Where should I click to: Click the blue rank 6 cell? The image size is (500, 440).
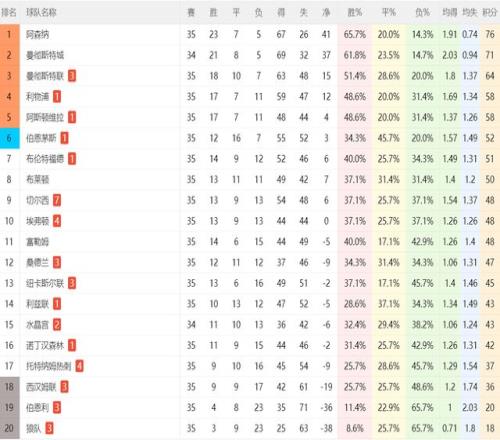(x=9, y=138)
